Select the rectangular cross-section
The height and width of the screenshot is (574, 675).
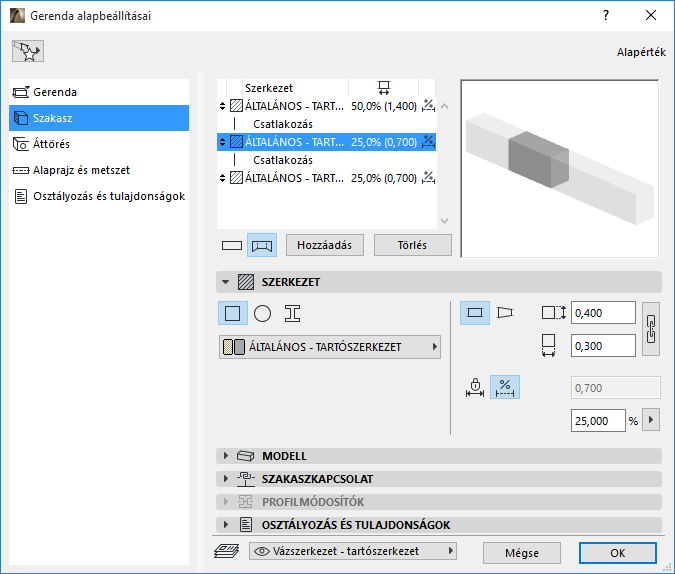pyautogui.click(x=232, y=313)
